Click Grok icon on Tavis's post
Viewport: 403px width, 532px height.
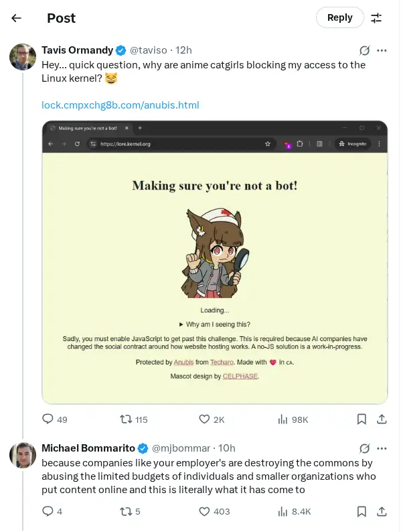(x=365, y=50)
